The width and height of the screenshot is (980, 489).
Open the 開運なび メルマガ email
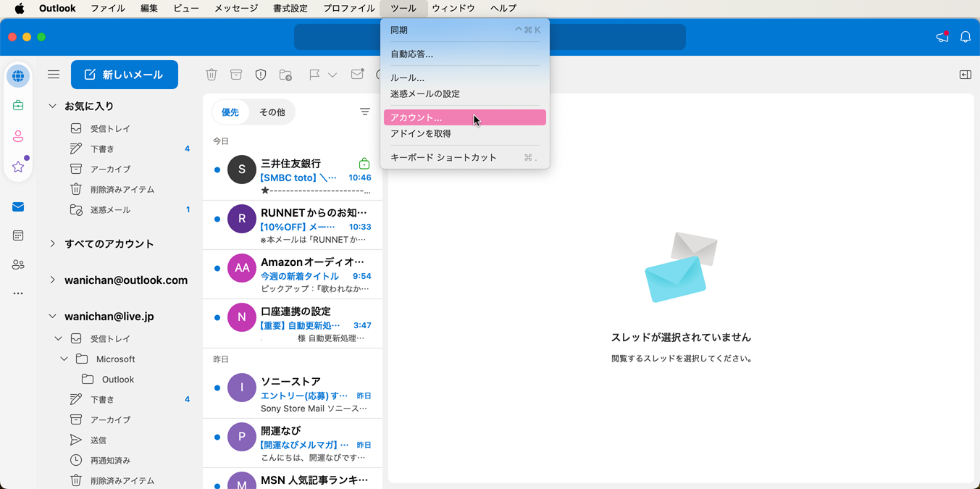click(x=293, y=443)
